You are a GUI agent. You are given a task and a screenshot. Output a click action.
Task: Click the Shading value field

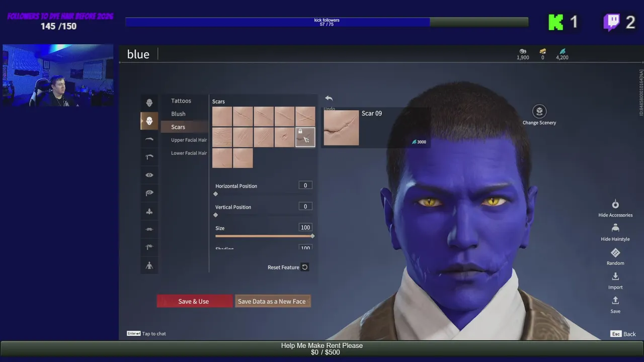pyautogui.click(x=305, y=247)
